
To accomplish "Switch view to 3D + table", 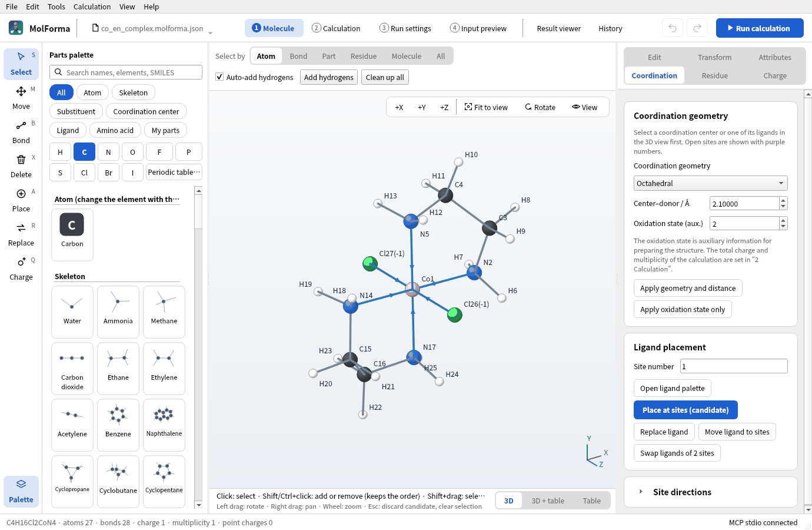I will tap(548, 501).
